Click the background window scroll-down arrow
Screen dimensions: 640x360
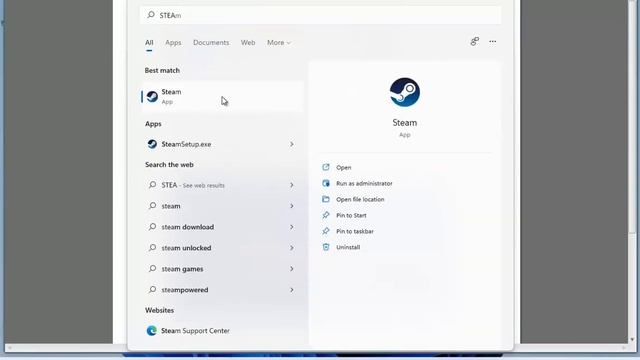pos(632,339)
